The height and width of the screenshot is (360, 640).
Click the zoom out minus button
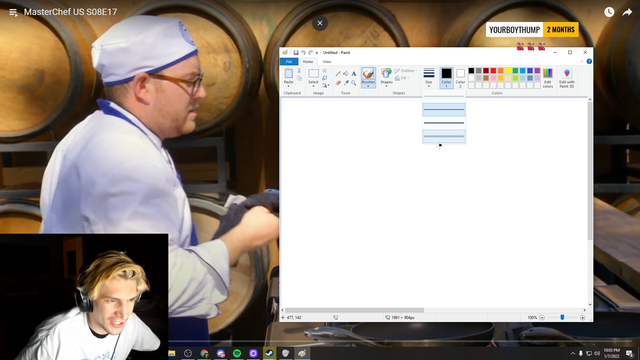pyautogui.click(x=542, y=318)
